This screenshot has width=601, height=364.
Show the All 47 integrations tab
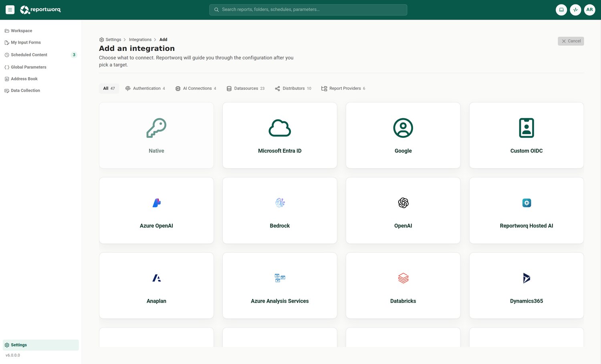(109, 88)
